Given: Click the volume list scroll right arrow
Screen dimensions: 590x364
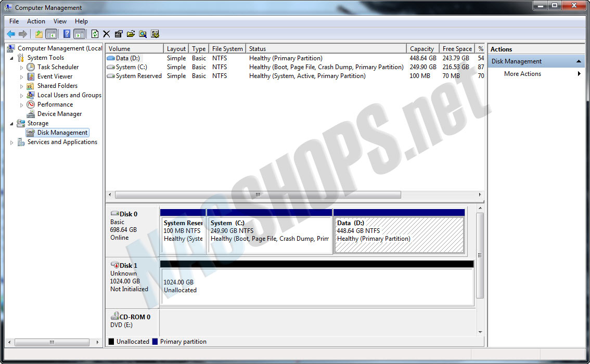Looking at the screenshot, I should pyautogui.click(x=480, y=195).
